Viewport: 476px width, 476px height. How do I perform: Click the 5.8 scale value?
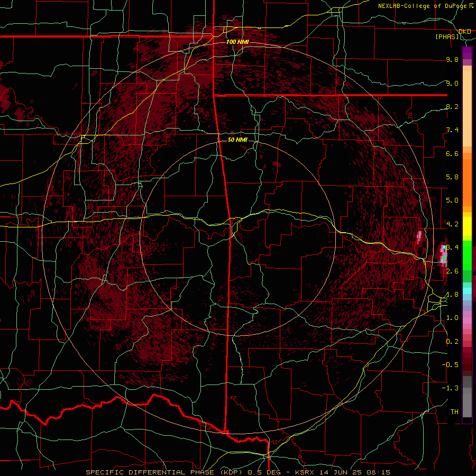tap(452, 177)
